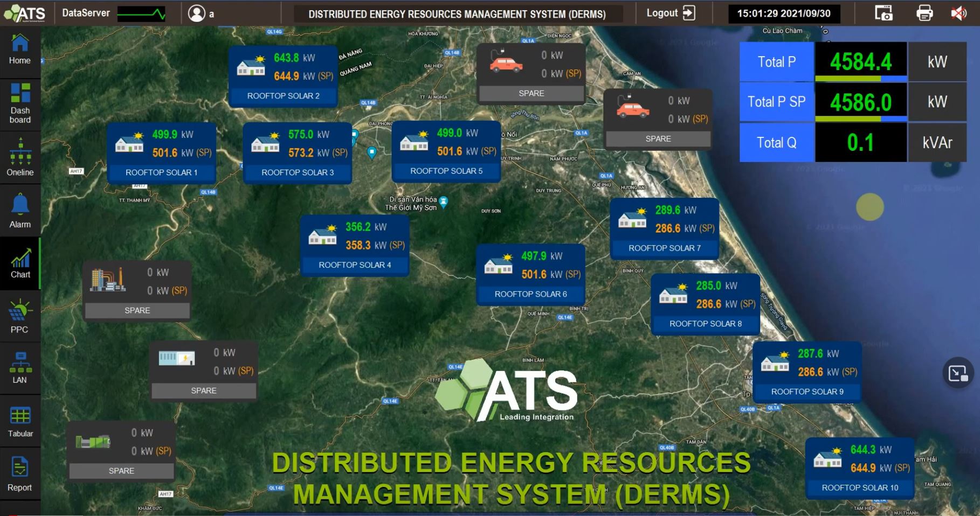Open the Rooftop Solar 10 label

[860, 487]
